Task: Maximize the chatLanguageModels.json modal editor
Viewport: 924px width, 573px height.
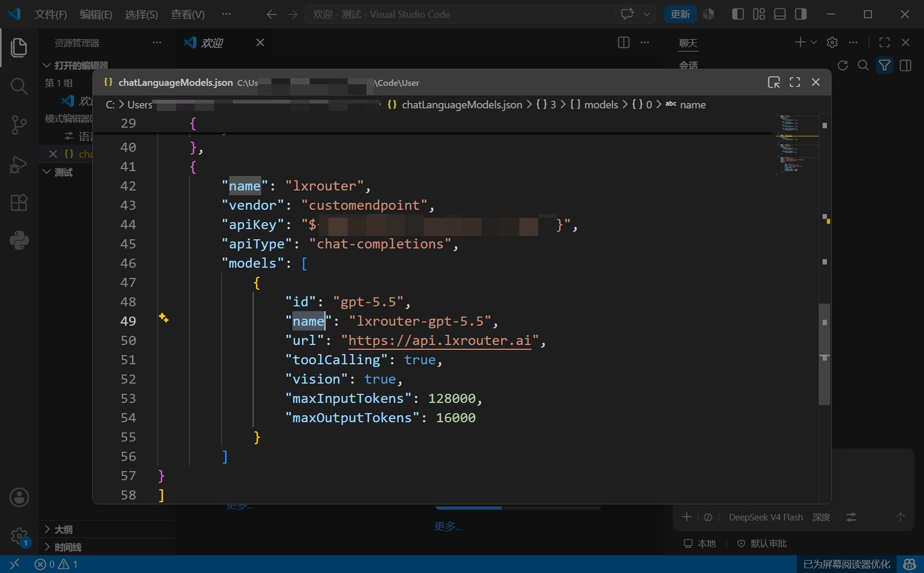Action: coord(795,82)
